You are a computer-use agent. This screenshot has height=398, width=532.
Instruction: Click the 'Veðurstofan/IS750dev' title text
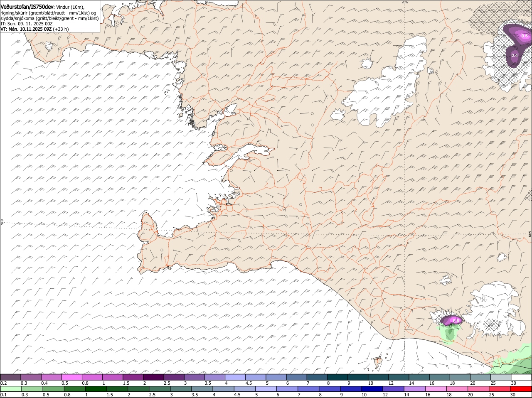27,7
